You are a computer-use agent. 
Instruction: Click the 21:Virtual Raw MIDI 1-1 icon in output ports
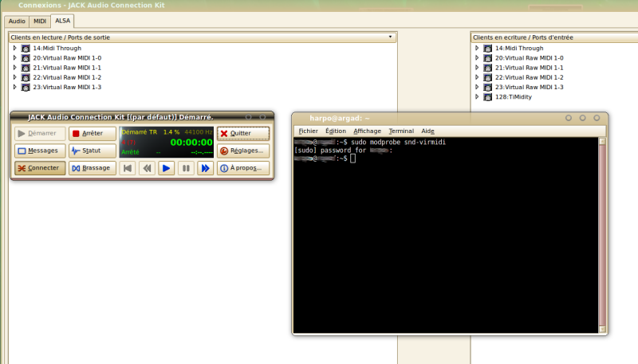tap(26, 68)
